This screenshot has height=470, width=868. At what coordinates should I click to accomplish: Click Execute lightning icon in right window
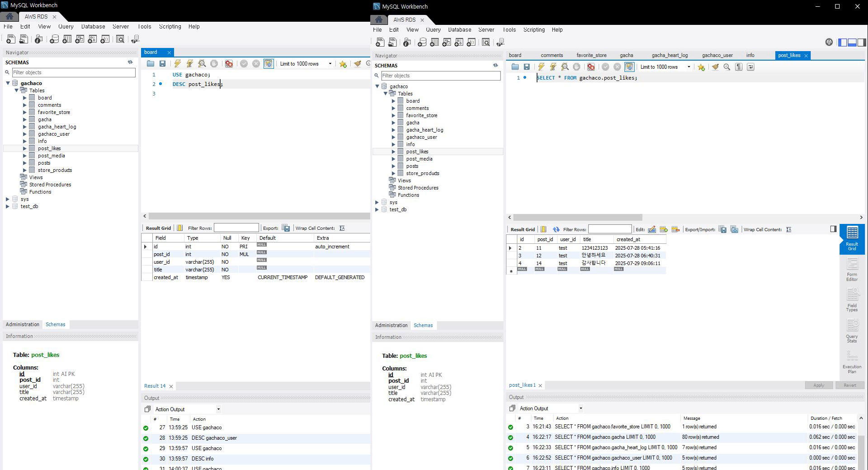[541, 67]
